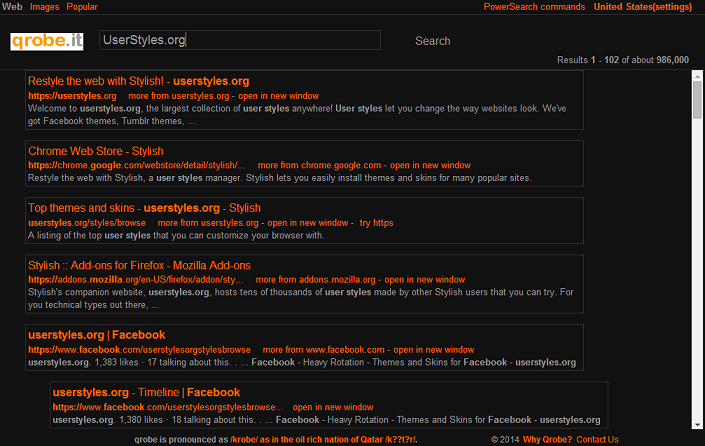Image resolution: width=705 pixels, height=446 pixels.
Task: Click the results scrollbar down arrow
Action: click(x=697, y=424)
